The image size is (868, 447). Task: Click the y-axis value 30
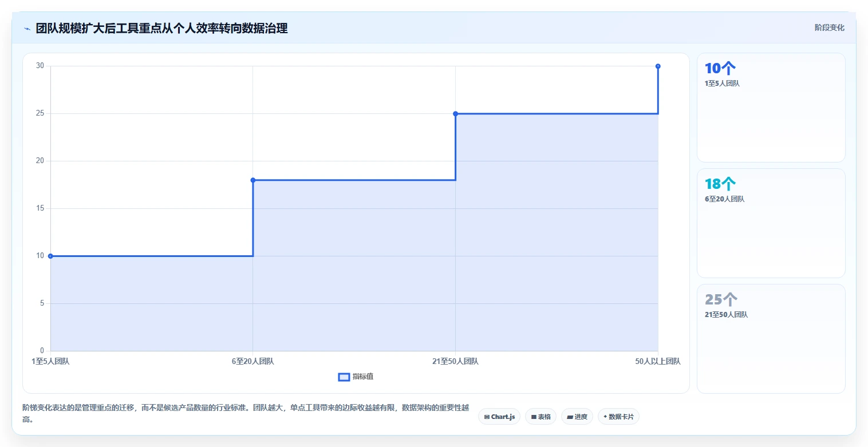click(40, 66)
